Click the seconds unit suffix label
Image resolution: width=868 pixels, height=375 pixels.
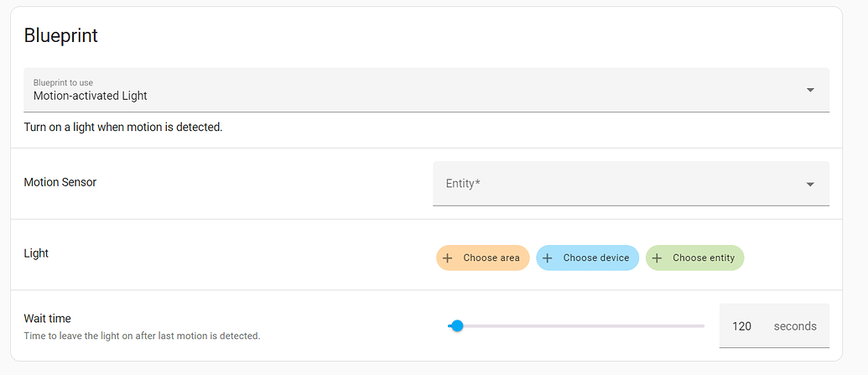(x=794, y=326)
